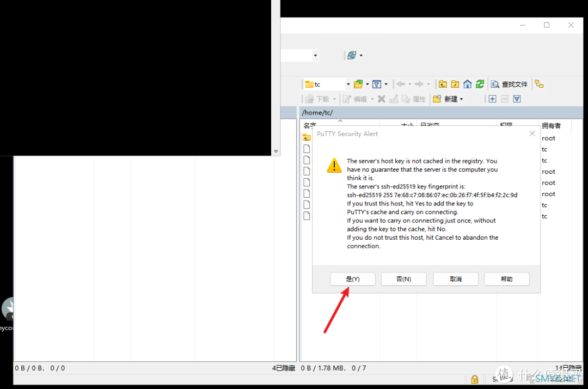Image resolution: width=588 pixels, height=389 pixels.
Task: Click the scroll down arrow in the black window
Action: [x=276, y=151]
